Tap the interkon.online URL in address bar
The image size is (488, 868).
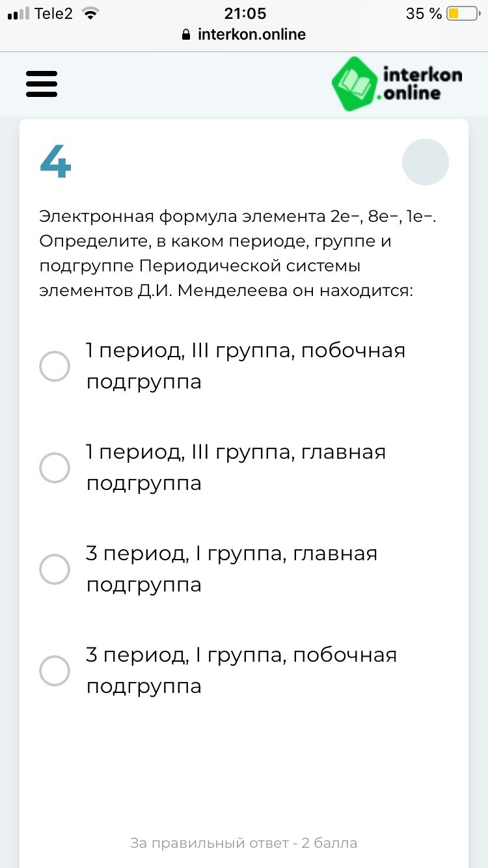251,34
